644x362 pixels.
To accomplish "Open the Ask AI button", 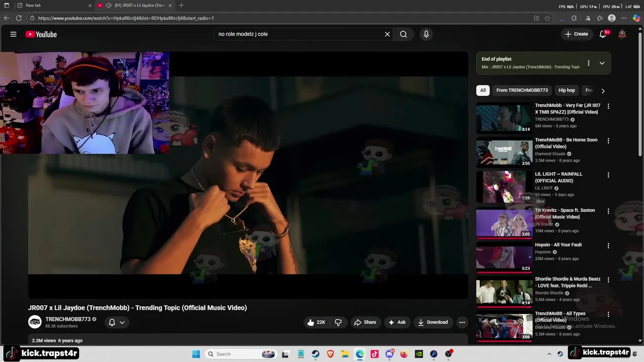I will (396, 322).
